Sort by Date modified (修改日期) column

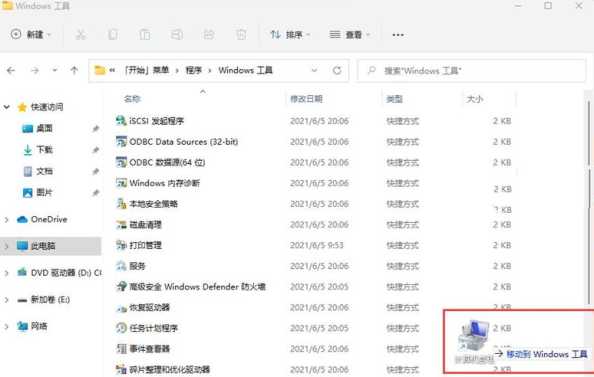(x=306, y=99)
